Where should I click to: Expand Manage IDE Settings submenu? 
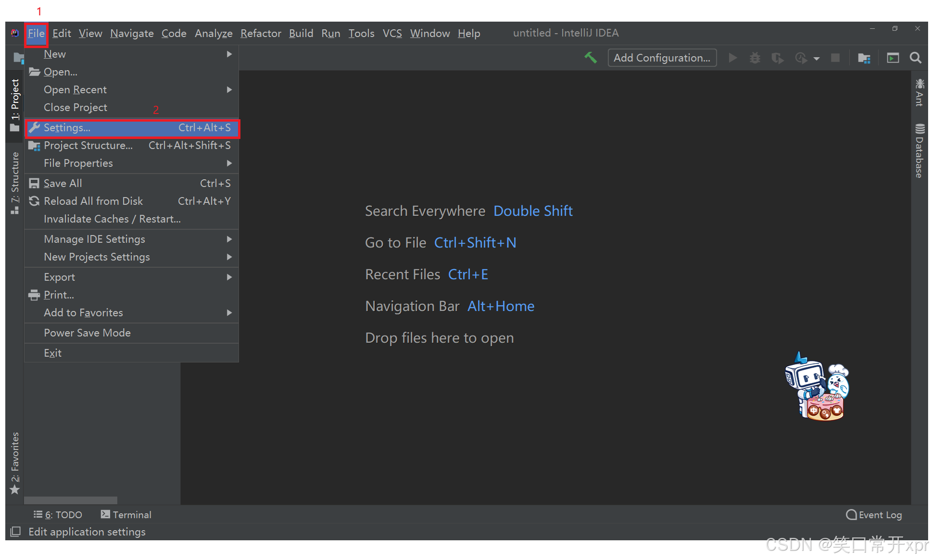click(131, 239)
